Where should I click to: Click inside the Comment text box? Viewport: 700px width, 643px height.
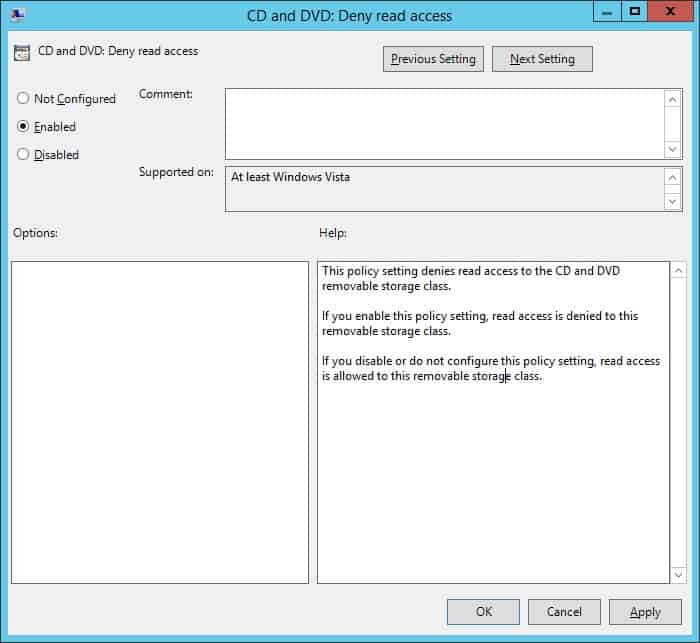[444, 123]
